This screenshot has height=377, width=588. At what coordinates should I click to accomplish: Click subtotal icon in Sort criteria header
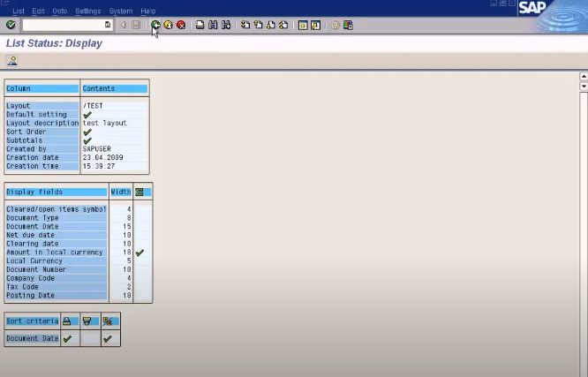coord(107,321)
